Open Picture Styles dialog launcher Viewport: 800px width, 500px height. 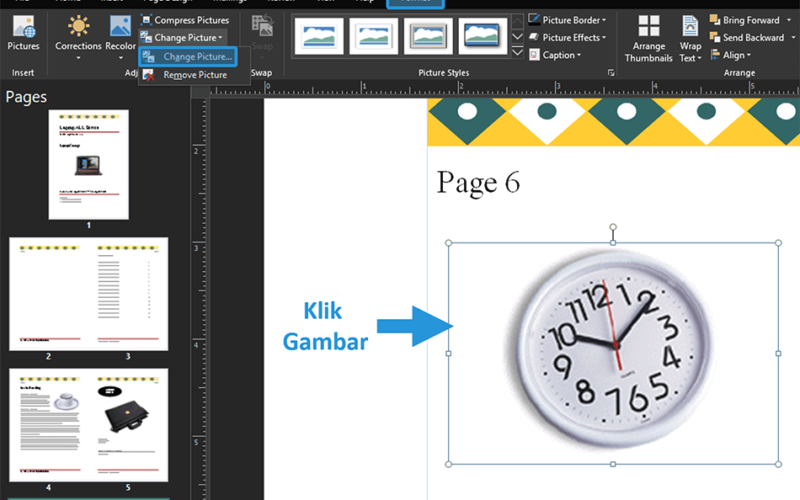pyautogui.click(x=611, y=73)
